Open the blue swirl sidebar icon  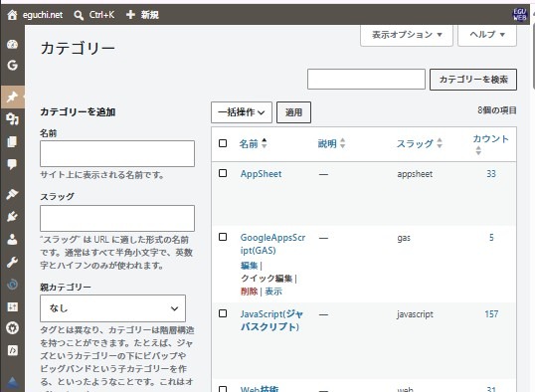coord(12,285)
